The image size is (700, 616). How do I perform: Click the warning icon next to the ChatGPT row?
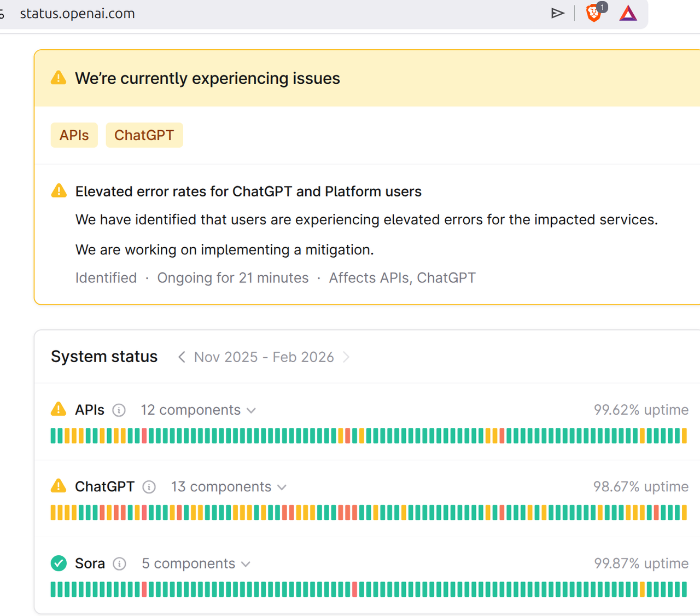pyautogui.click(x=59, y=486)
